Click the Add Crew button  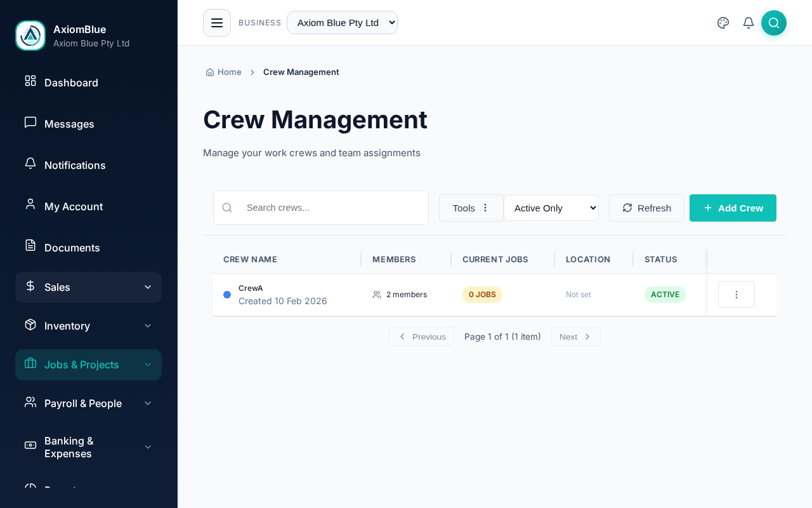tap(733, 208)
